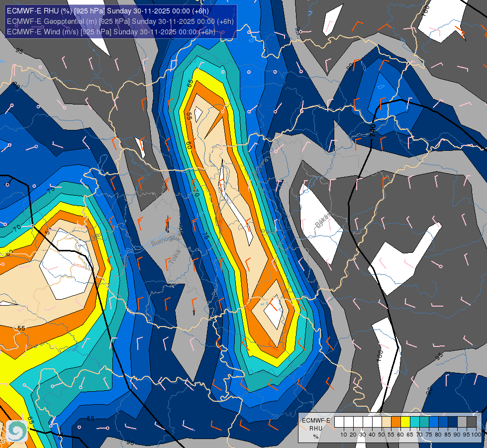The height and width of the screenshot is (448, 487).
Task: Pick the bright blue 75-80 legend swatch
Action: [434, 422]
